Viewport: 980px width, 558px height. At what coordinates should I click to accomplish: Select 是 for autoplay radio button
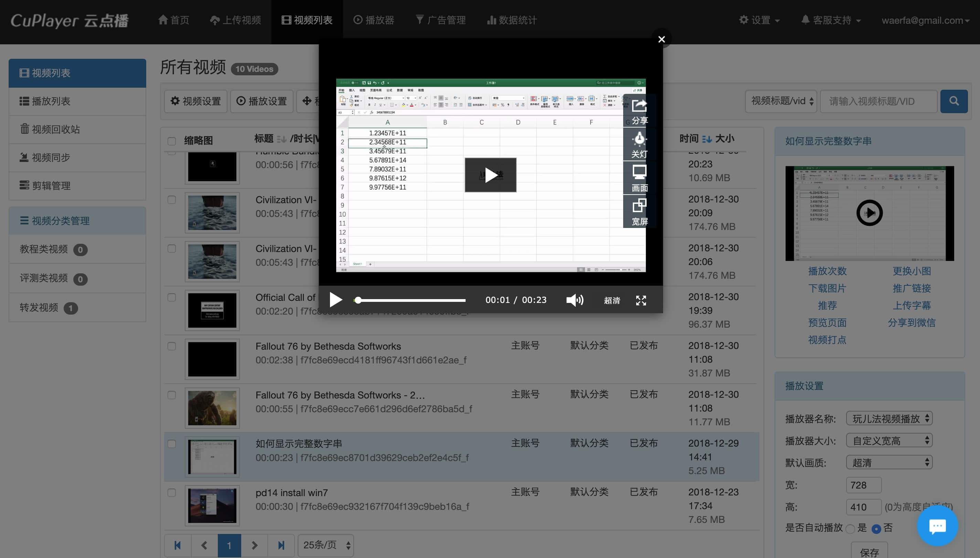[850, 529]
